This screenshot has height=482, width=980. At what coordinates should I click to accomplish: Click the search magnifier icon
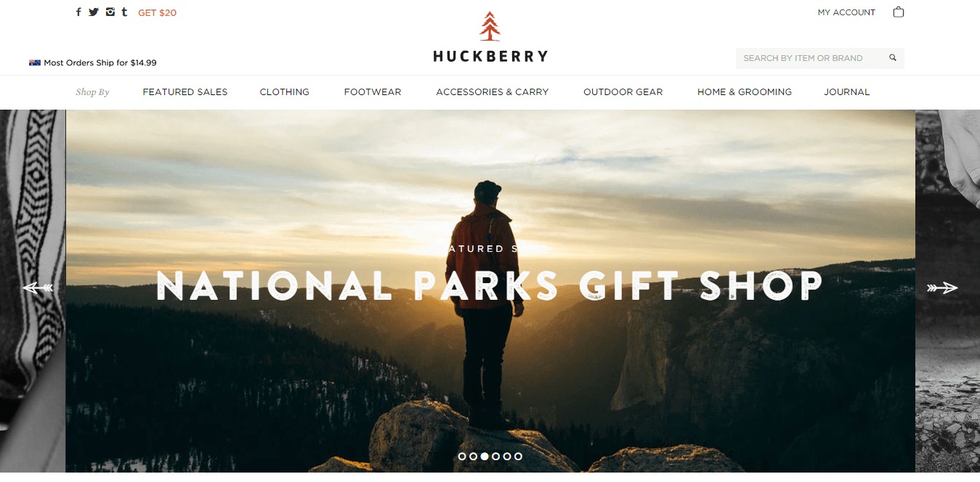[893, 58]
